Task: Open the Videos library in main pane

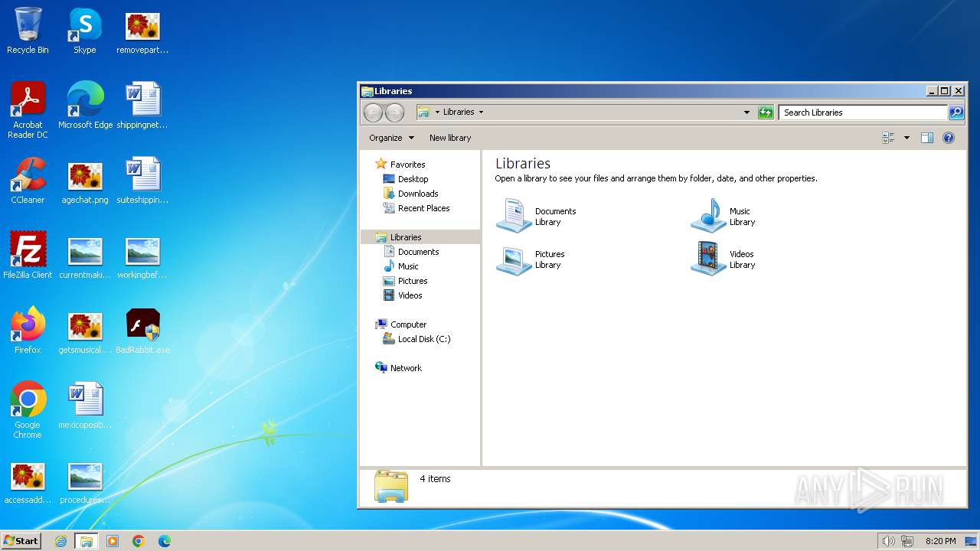Action: pos(723,259)
